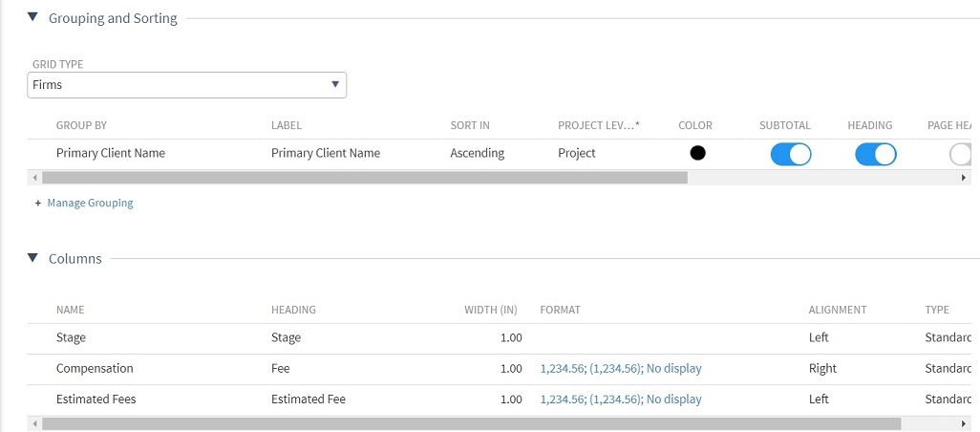Select the Stage column row
Viewport: 980px width, 432px height.
click(72, 337)
